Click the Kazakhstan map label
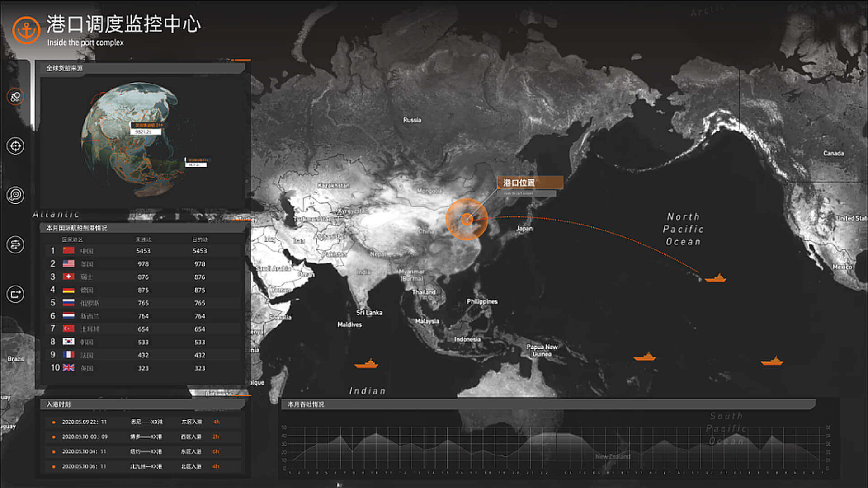Screen dimensions: 868x488 click(334, 186)
